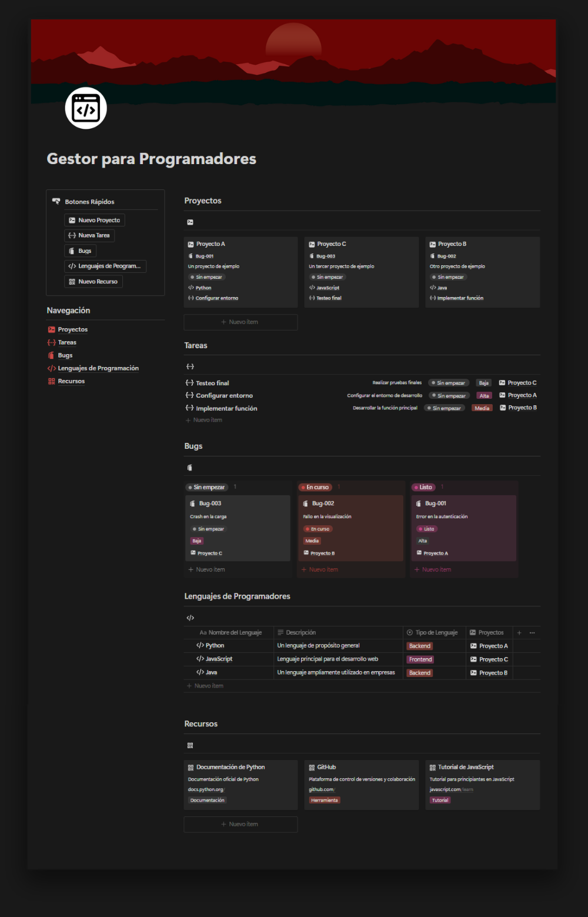The image size is (588, 917).
Task: Click the code window page icon
Action: pos(86,108)
